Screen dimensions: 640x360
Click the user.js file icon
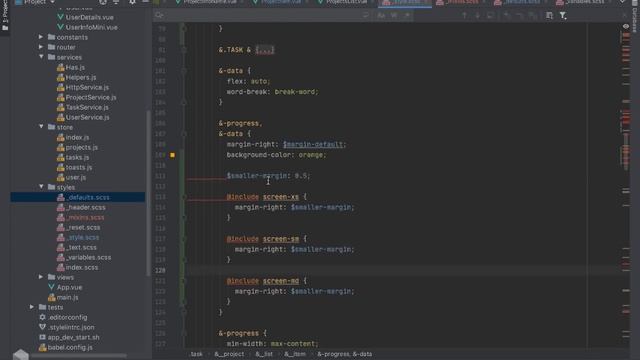tap(60, 177)
